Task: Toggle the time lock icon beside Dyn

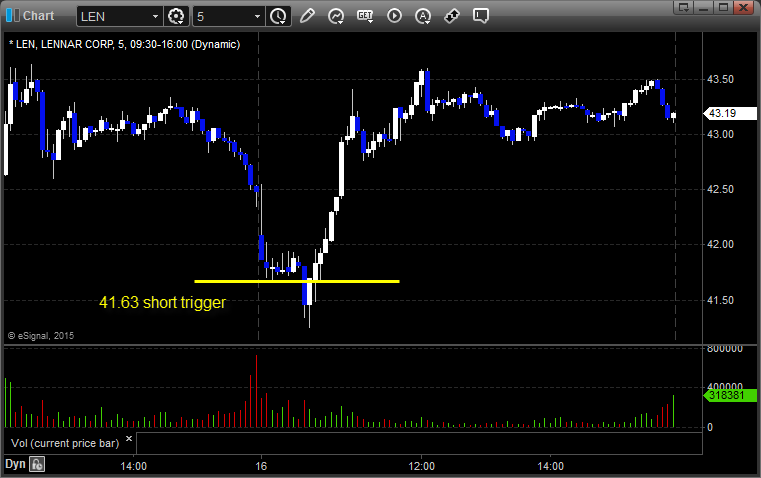Action: point(37,464)
